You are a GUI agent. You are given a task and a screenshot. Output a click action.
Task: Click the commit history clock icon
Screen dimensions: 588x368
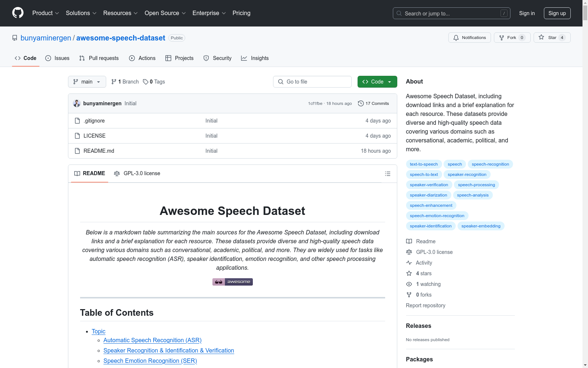(361, 103)
